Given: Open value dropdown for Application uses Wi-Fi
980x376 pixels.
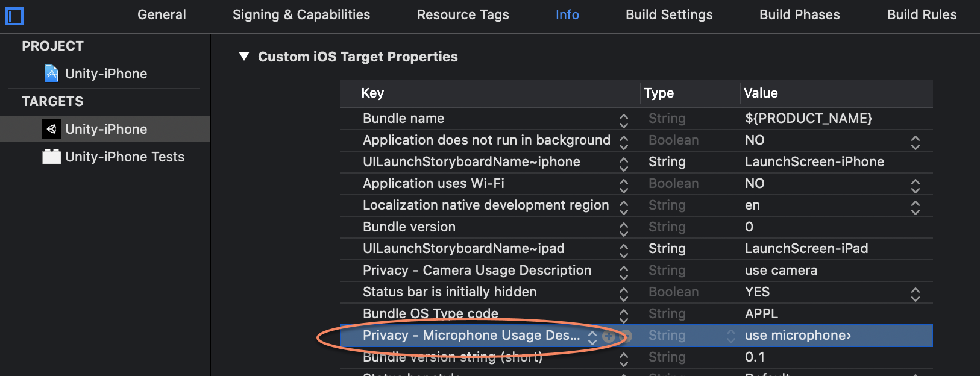Looking at the screenshot, I should [x=915, y=184].
